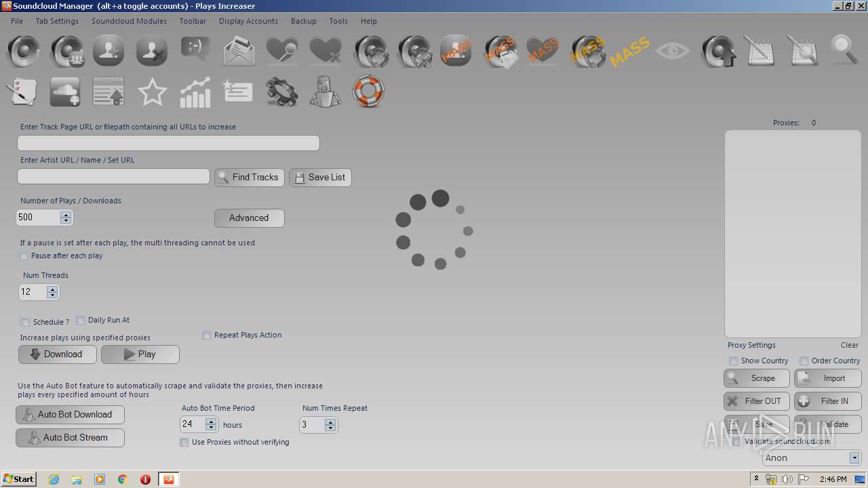Image resolution: width=868 pixels, height=488 pixels.
Task: Click the Save List button
Action: (320, 178)
